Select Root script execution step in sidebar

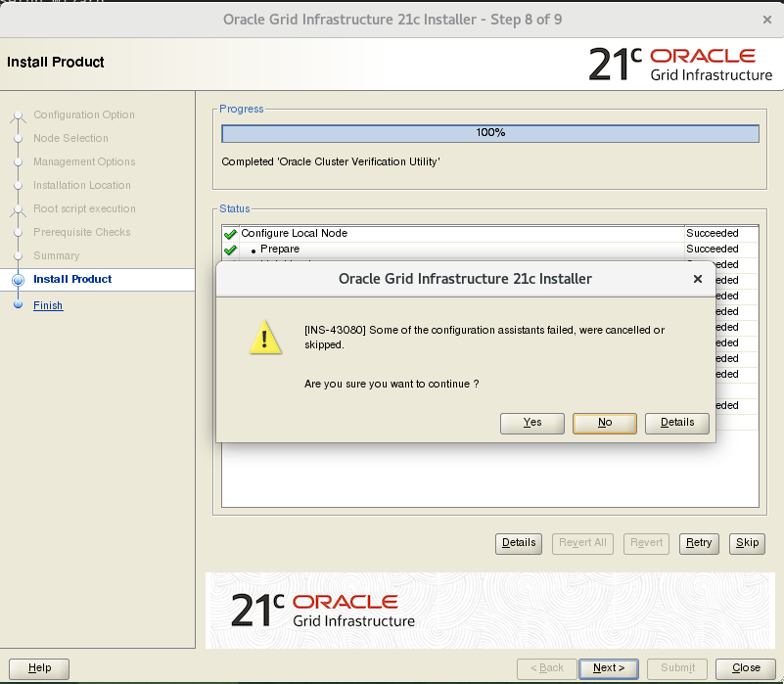(x=84, y=208)
